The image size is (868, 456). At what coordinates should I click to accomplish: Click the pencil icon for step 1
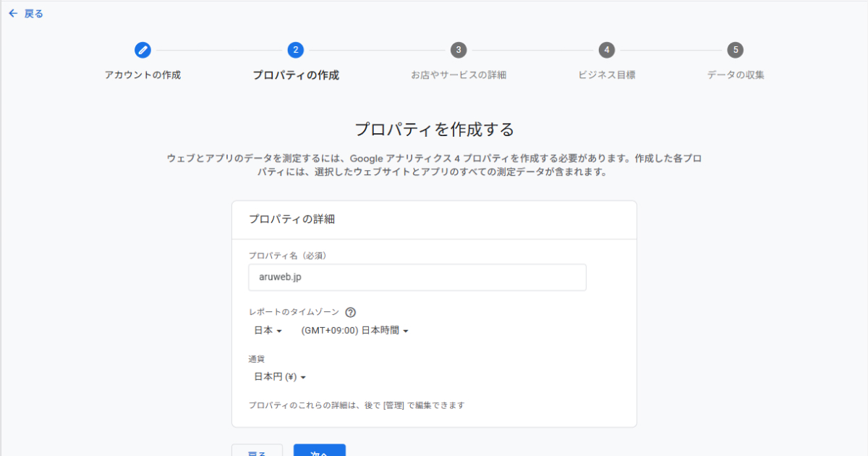tap(142, 50)
